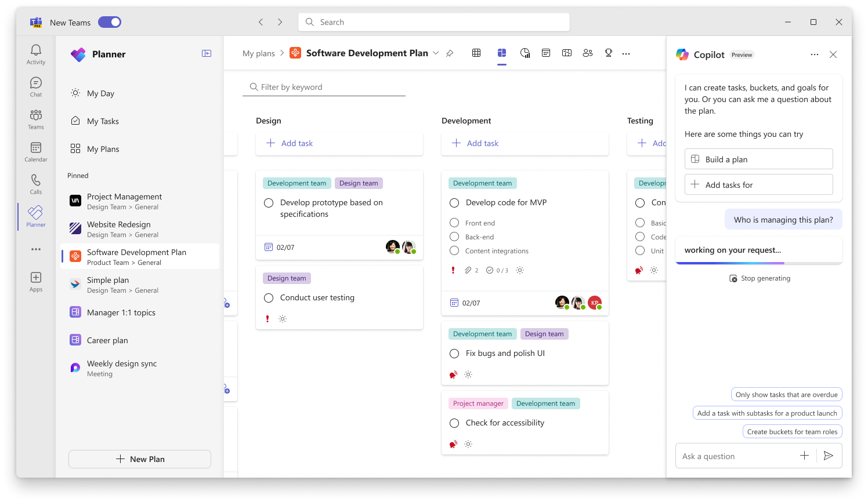This screenshot has width=868, height=502.
Task: Toggle the New Teams switch
Action: pyautogui.click(x=109, y=21)
